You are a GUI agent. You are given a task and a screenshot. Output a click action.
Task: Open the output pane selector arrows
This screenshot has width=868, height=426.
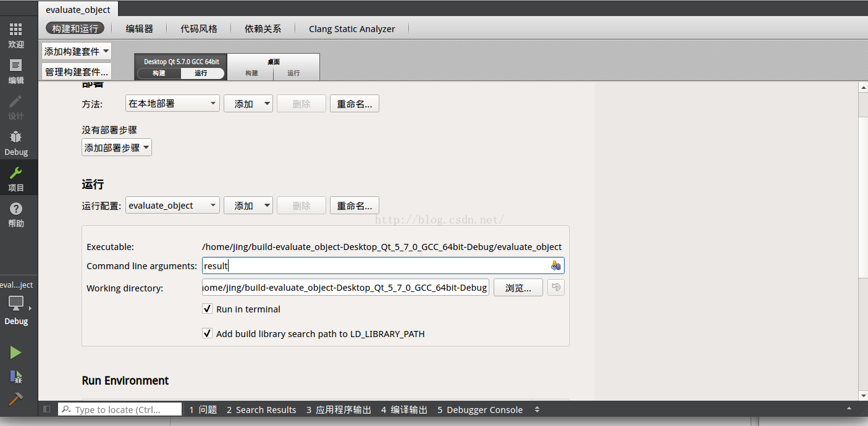(537, 409)
